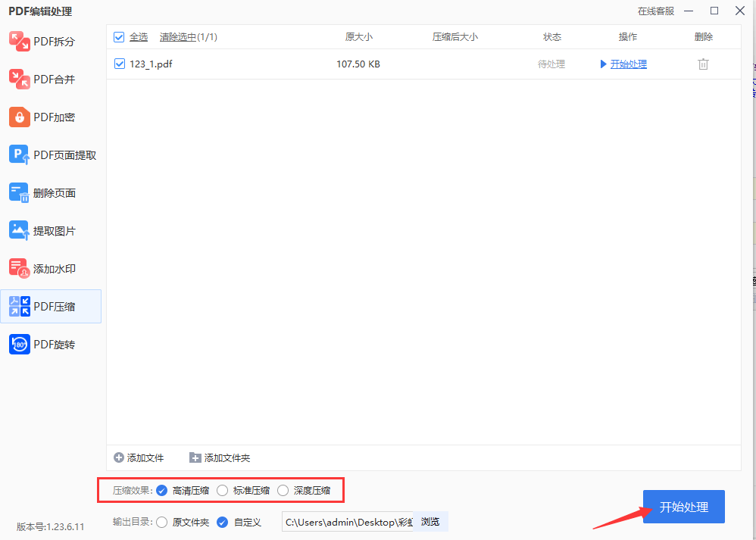Viewport: 756px width, 540px height.
Task: Click the PDF拆分 split icon
Action: [19, 42]
